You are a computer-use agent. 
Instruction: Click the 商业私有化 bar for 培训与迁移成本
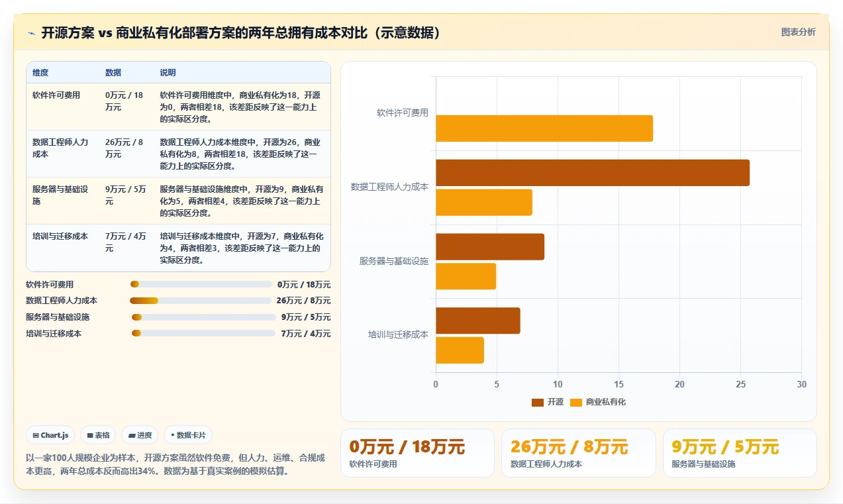point(460,350)
